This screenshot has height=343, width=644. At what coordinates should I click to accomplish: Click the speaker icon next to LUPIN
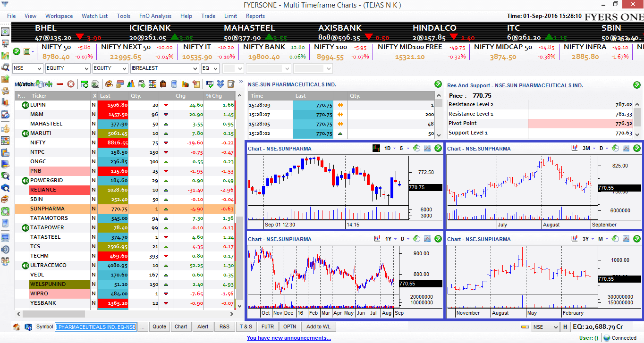[25, 105]
